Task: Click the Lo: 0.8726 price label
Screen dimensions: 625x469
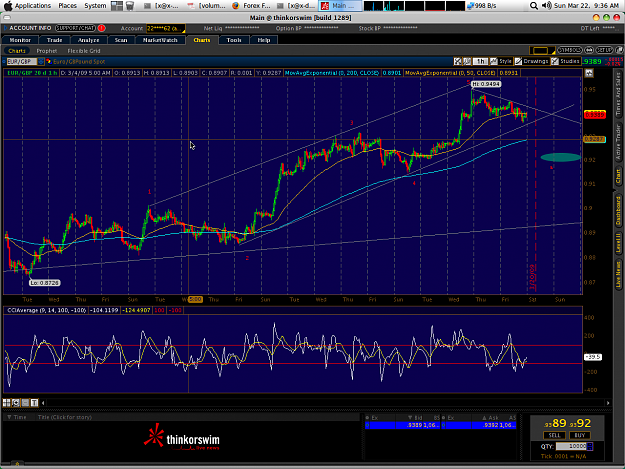Action: (x=45, y=283)
